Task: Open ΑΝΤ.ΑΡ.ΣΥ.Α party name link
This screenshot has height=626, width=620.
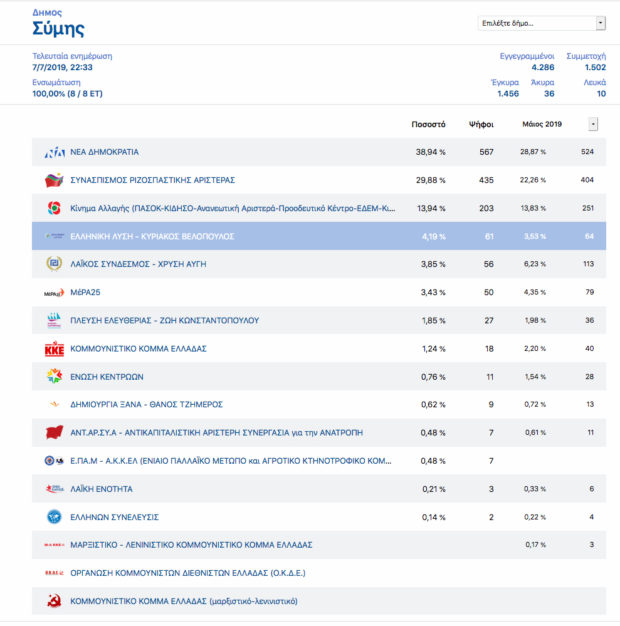Action: click(x=216, y=432)
